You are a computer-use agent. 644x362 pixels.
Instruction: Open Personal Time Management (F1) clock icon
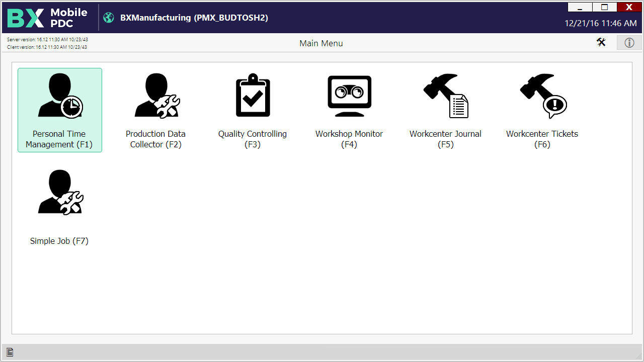(60, 96)
